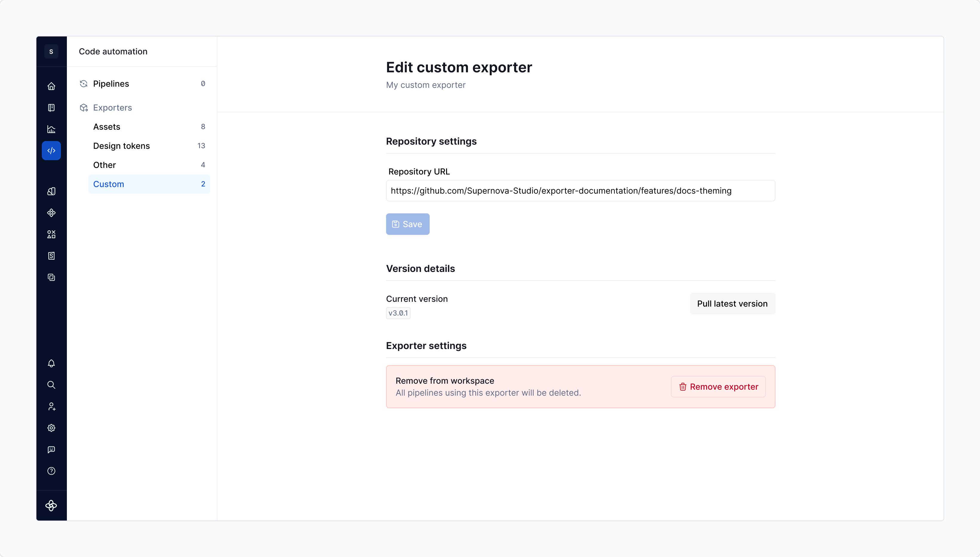Open notifications via the bell icon
This screenshot has width=980, height=557.
click(x=51, y=363)
